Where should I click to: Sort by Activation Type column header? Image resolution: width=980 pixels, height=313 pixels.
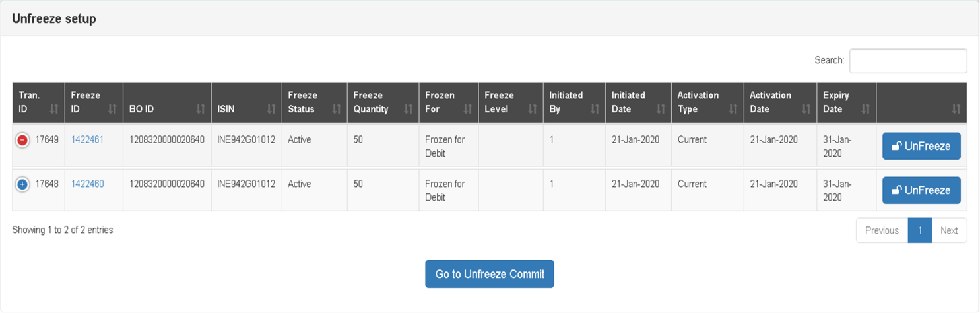pyautogui.click(x=707, y=102)
